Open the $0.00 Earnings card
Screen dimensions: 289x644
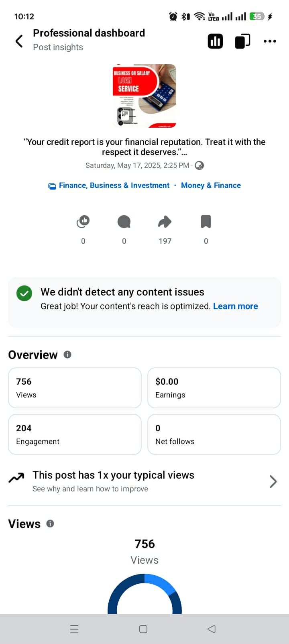pyautogui.click(x=214, y=388)
